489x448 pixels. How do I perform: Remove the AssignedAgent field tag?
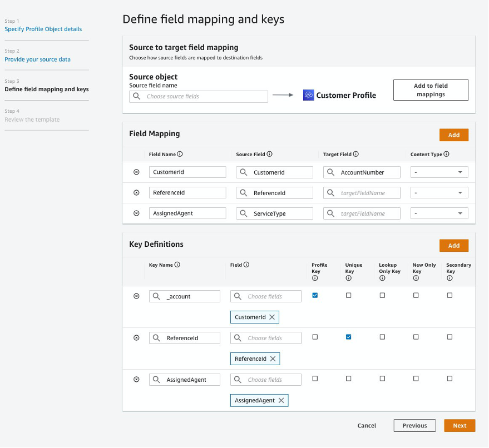tap(281, 400)
